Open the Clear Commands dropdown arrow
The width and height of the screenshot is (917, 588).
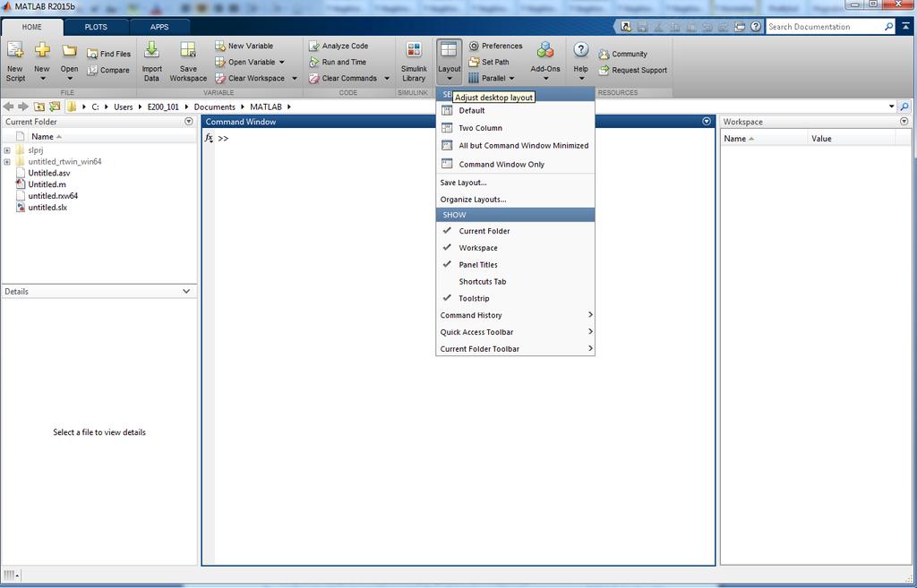click(387, 79)
